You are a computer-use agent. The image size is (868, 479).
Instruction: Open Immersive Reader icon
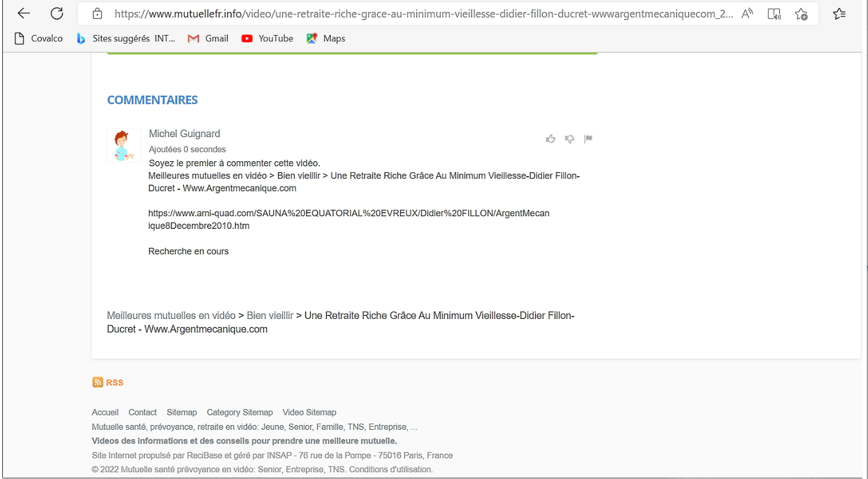click(x=774, y=14)
